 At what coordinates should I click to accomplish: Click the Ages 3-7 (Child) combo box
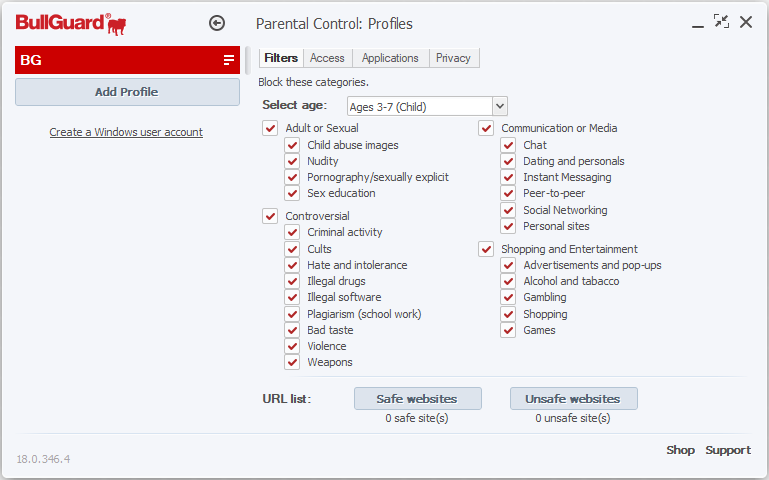419,106
